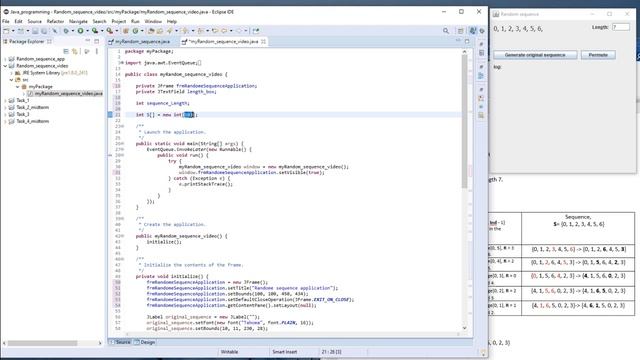
Task: Maximize the Package Explorer view
Action: (97, 41)
